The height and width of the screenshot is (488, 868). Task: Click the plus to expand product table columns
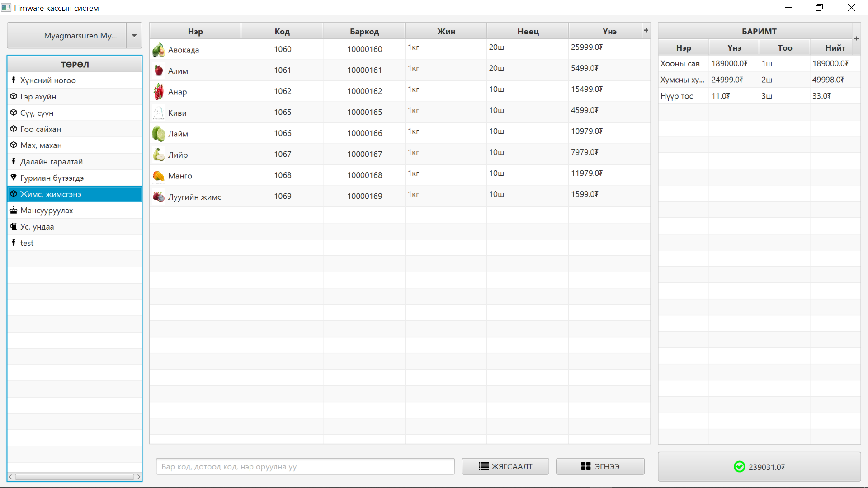tap(646, 30)
